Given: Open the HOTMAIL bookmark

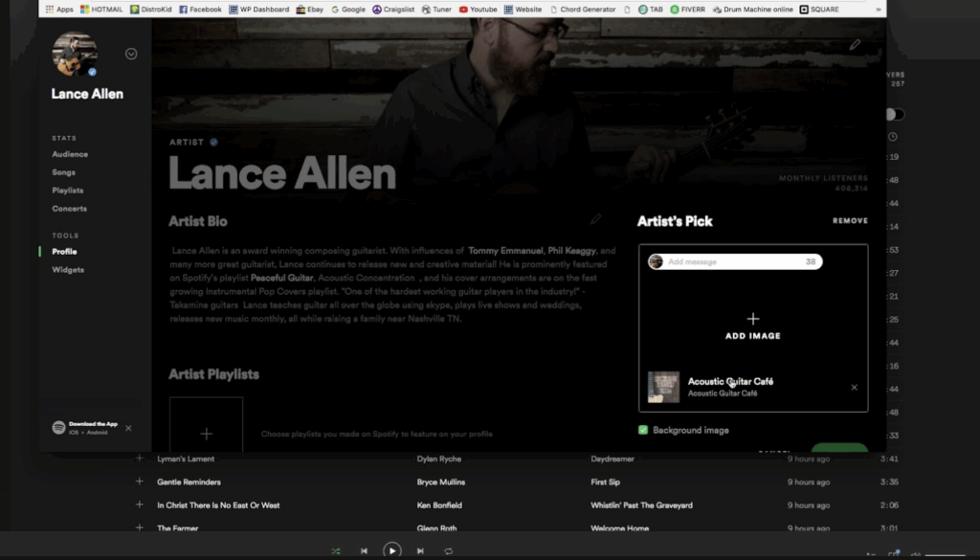Looking at the screenshot, I should coord(101,10).
